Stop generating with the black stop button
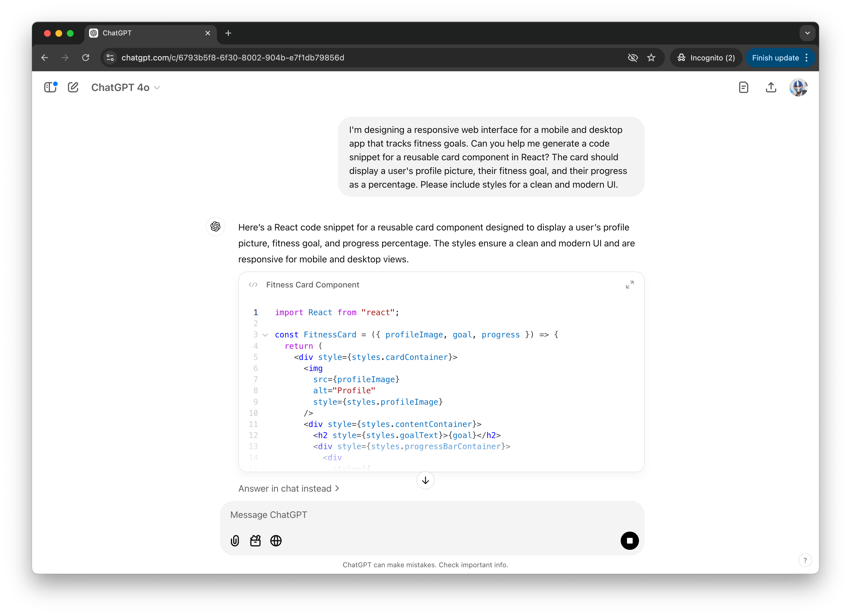The image size is (851, 616). [630, 541]
